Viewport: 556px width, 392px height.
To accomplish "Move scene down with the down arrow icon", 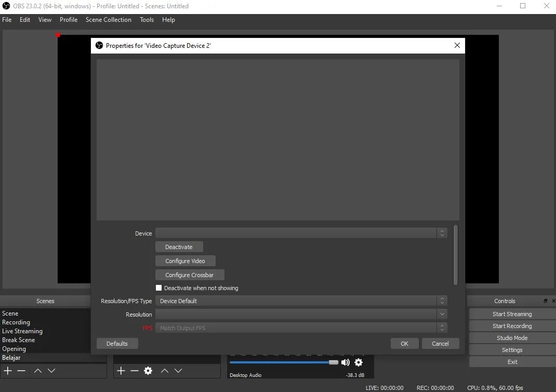I will (x=51, y=370).
